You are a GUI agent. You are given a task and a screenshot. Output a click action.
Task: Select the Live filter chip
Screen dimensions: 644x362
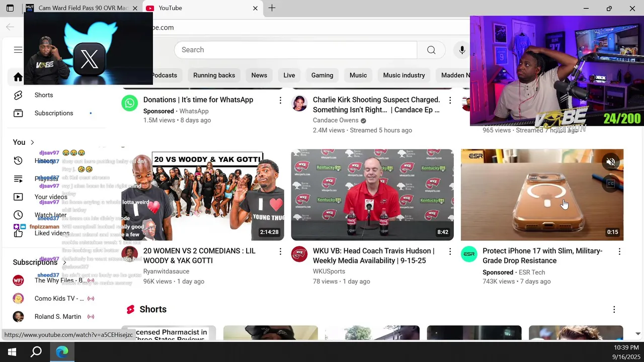(x=289, y=75)
